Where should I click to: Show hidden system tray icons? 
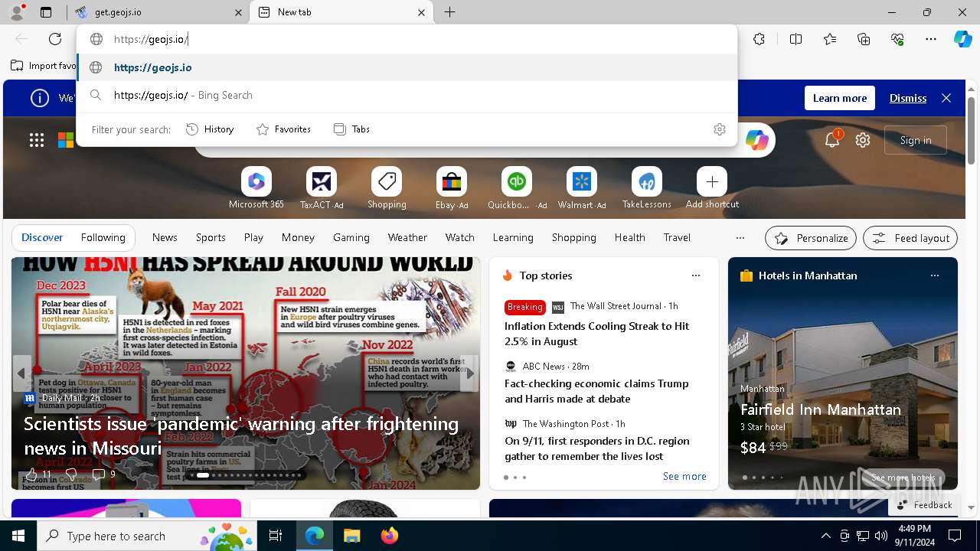825,536
